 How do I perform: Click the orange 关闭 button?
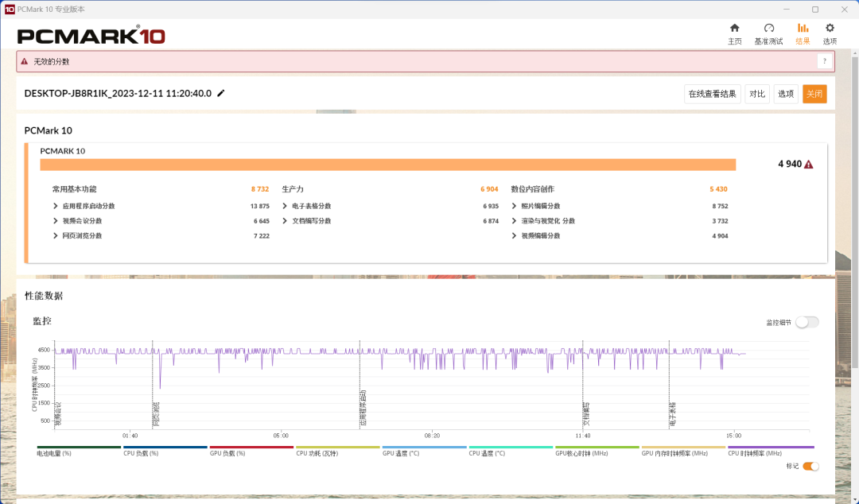pos(814,94)
